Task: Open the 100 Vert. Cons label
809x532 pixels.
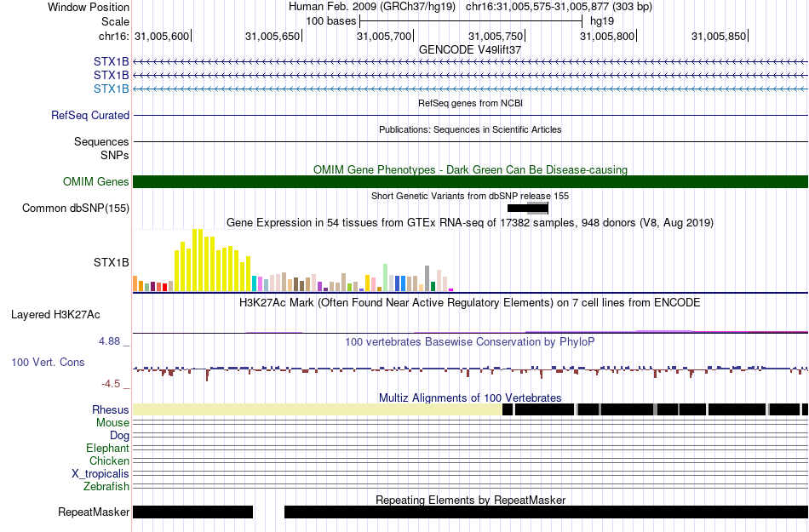Action: point(48,362)
